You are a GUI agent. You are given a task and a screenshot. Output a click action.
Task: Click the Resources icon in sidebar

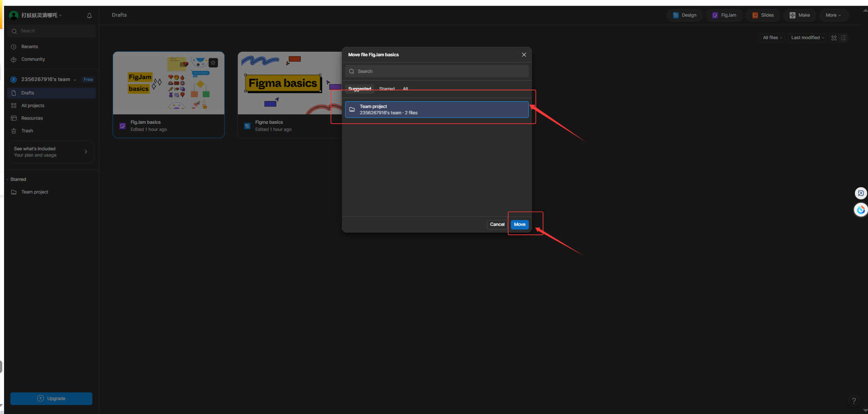(x=14, y=118)
